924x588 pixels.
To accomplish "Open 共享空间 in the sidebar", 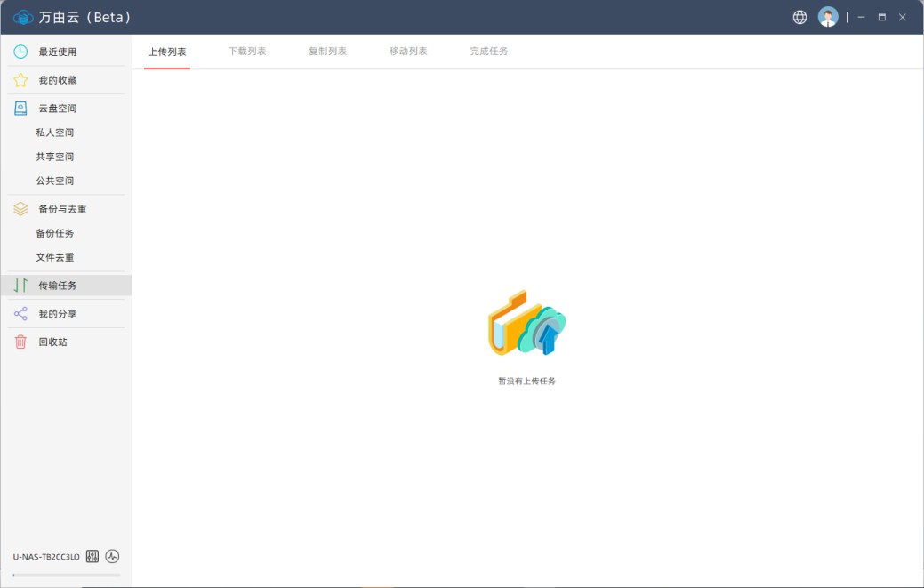I will click(x=55, y=157).
